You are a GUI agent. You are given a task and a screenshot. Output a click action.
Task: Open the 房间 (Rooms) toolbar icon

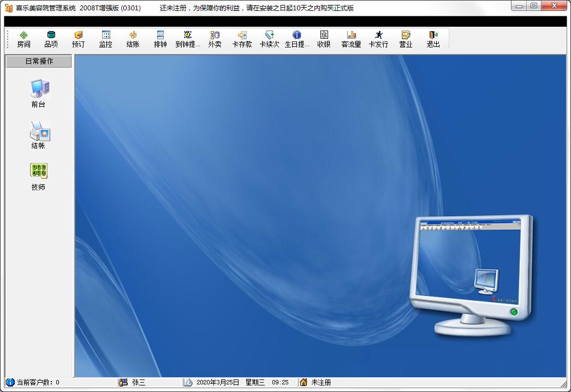pos(23,39)
